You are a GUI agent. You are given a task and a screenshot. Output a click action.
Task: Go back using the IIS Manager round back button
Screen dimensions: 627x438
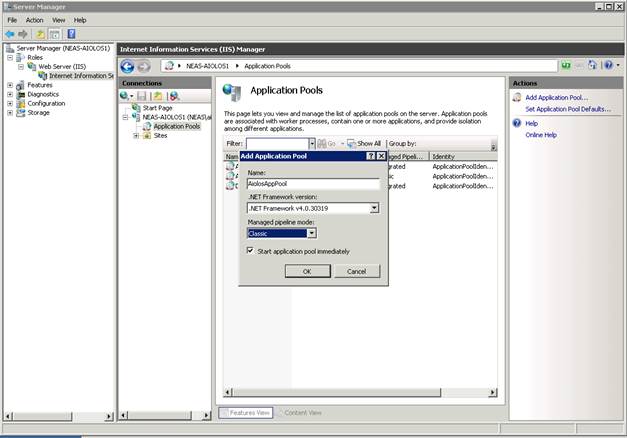127,66
